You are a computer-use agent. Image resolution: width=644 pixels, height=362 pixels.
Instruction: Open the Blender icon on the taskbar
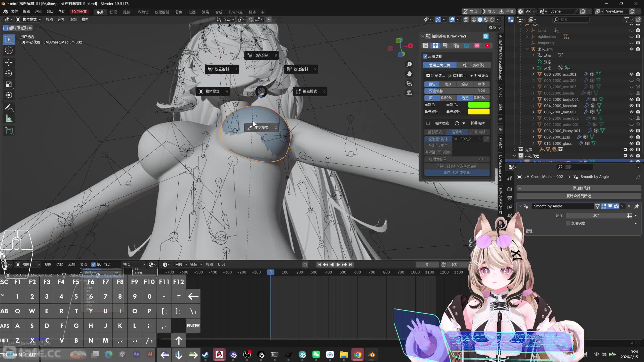point(372,355)
